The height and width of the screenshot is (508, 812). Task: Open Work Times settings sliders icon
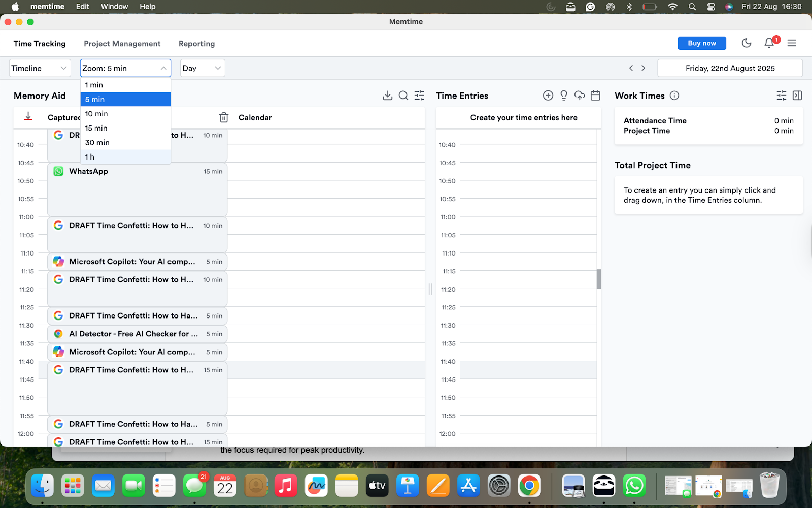click(x=782, y=96)
